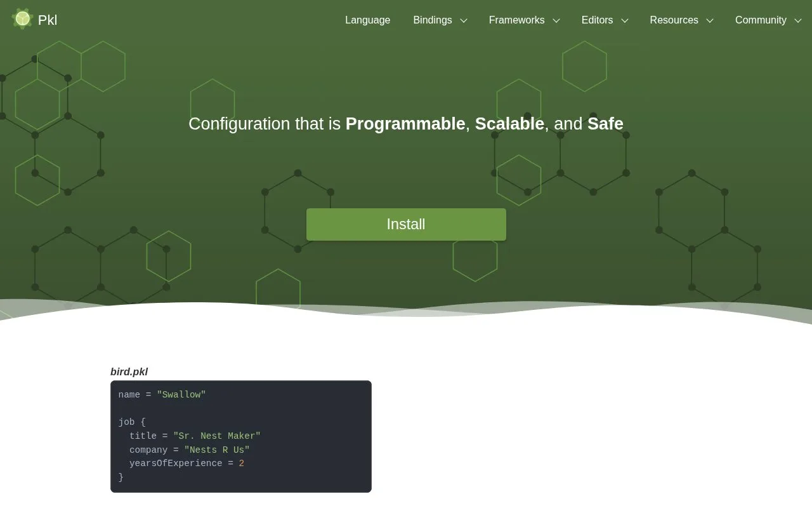Click the "Nests R Us" company value
Image resolution: width=812 pixels, height=508 pixels.
coord(217,450)
